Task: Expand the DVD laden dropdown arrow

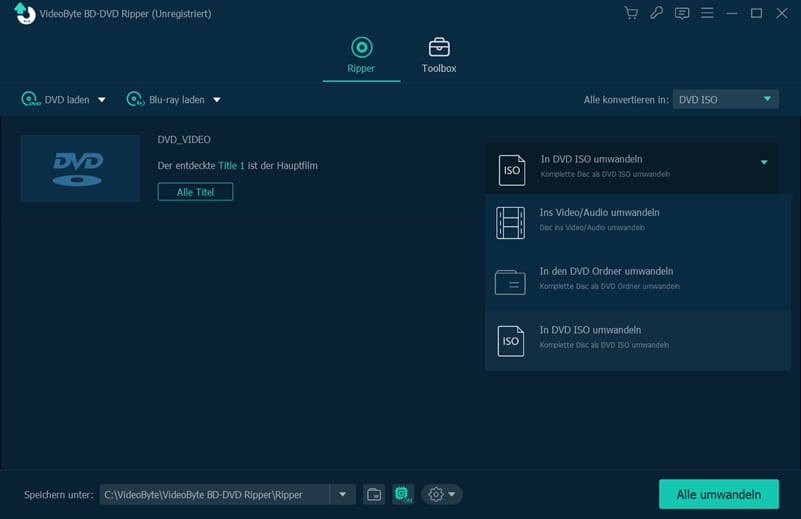Action: coord(102,100)
